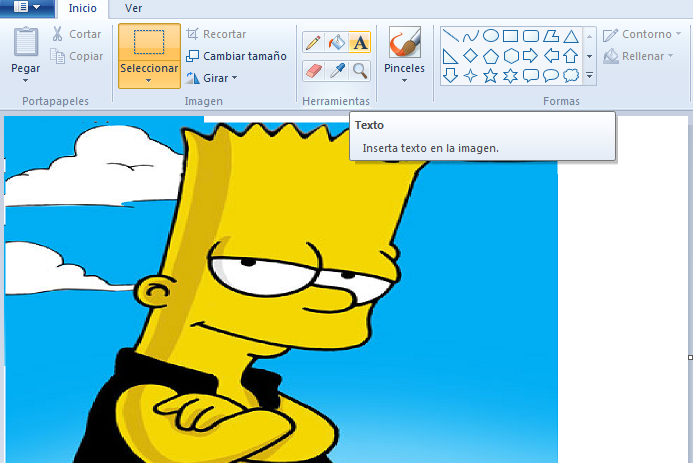Screen dimensions: 693x465
Task: Expand the Seleccionar options dropdown
Action: 149,81
